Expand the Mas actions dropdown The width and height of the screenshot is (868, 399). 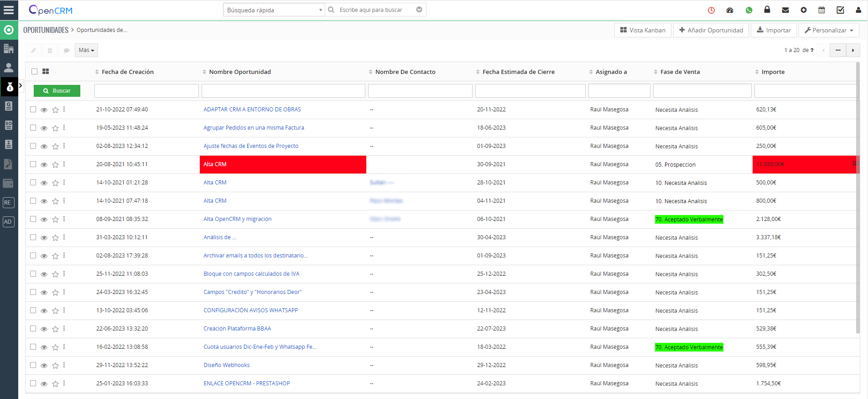click(x=86, y=50)
